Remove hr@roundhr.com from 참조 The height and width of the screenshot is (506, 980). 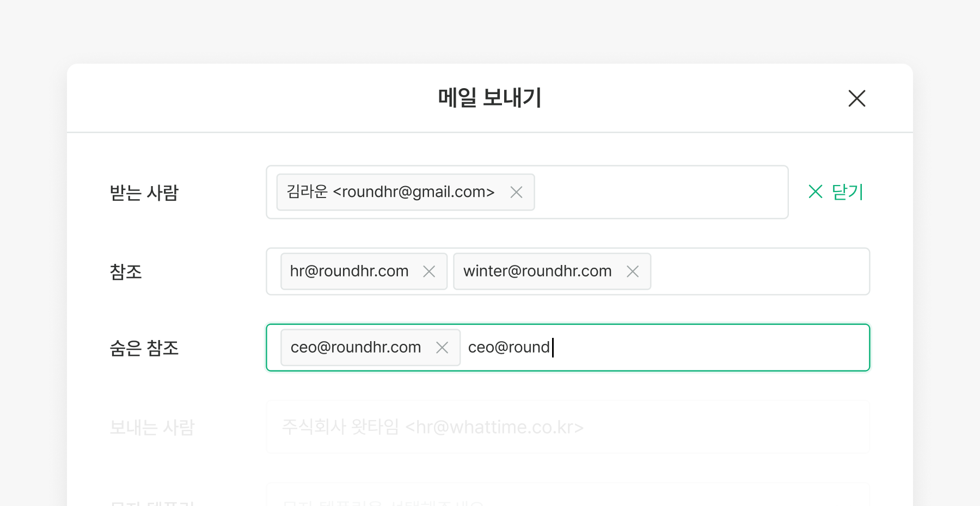click(429, 271)
